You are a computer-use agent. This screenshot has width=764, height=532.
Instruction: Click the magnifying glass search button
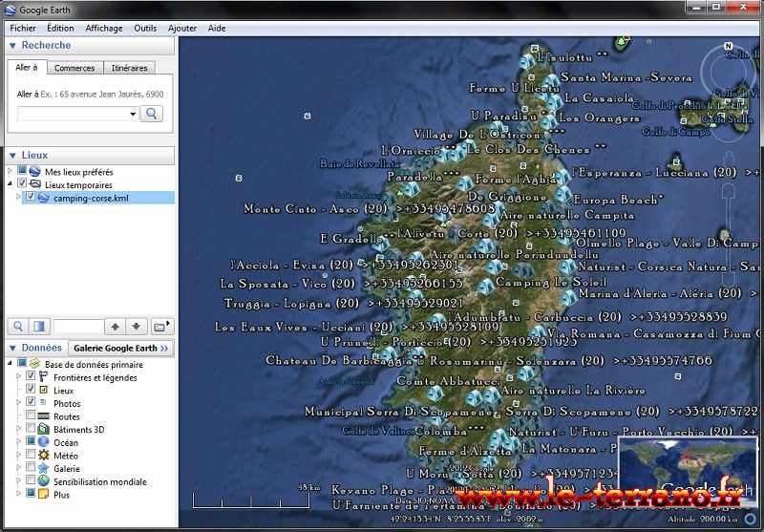tap(152, 114)
